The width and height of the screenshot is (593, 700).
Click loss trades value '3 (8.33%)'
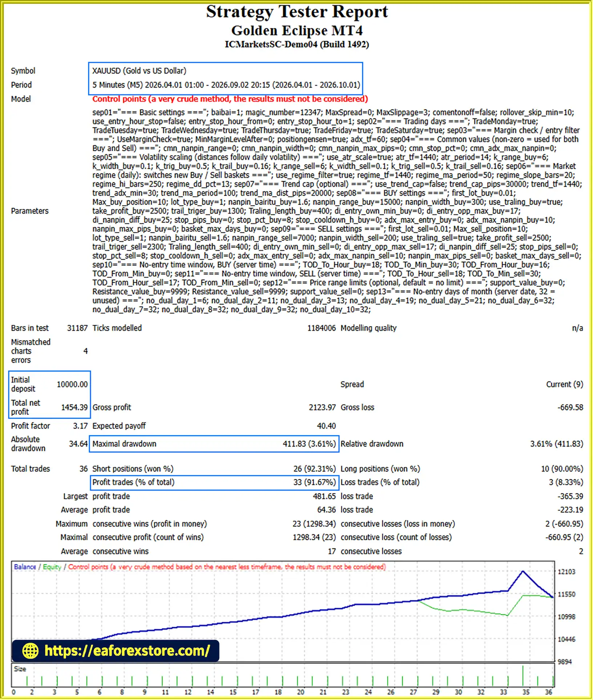[566, 483]
